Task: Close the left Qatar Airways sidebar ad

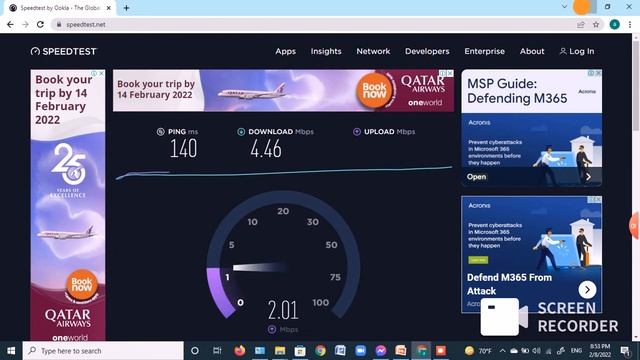Action: tap(102, 73)
